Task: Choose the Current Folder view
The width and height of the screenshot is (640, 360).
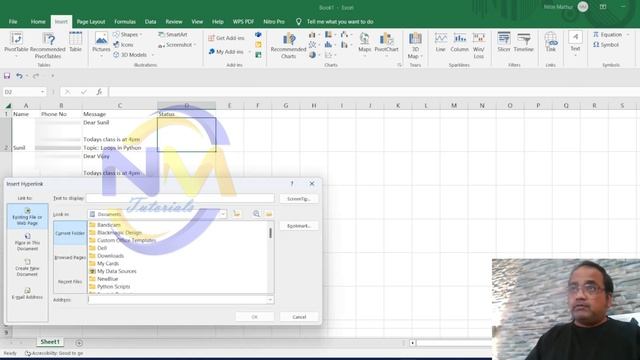Action: (x=70, y=233)
